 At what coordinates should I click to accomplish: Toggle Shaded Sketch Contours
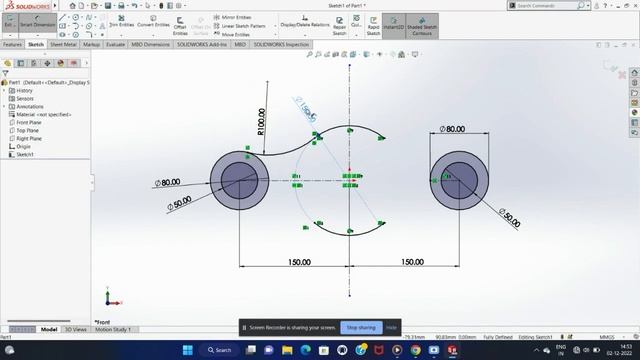tap(422, 26)
